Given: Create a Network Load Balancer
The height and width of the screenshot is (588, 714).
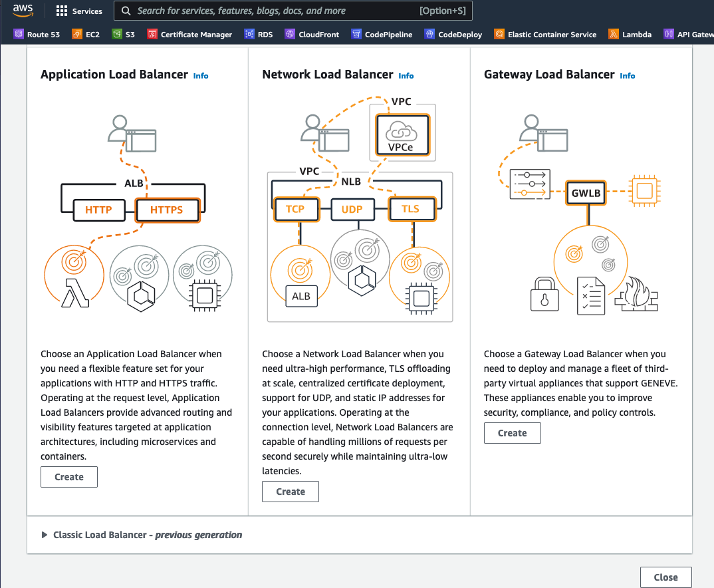Looking at the screenshot, I should [291, 492].
